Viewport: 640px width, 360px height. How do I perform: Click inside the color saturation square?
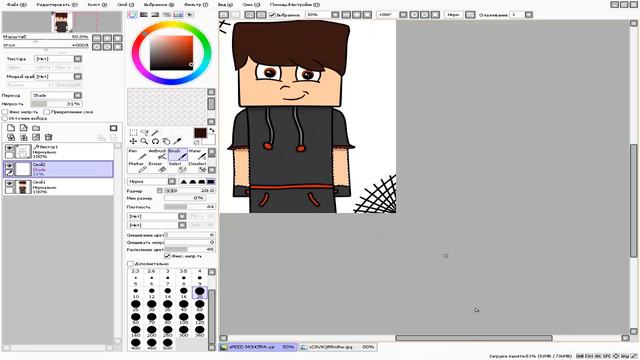171,53
